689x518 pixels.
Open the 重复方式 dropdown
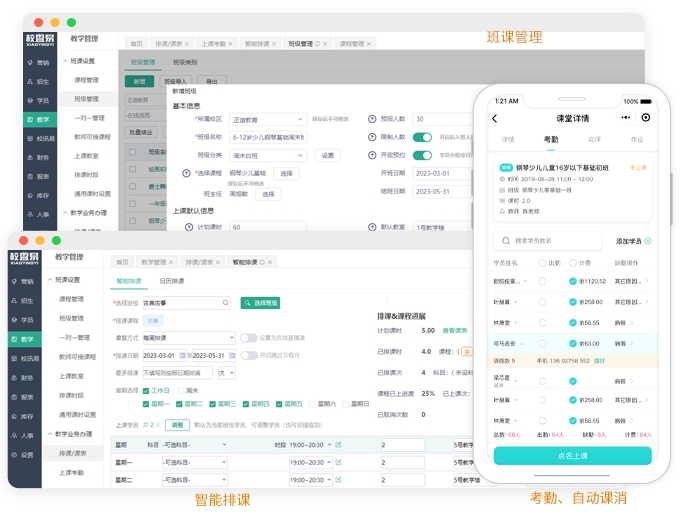(189, 338)
